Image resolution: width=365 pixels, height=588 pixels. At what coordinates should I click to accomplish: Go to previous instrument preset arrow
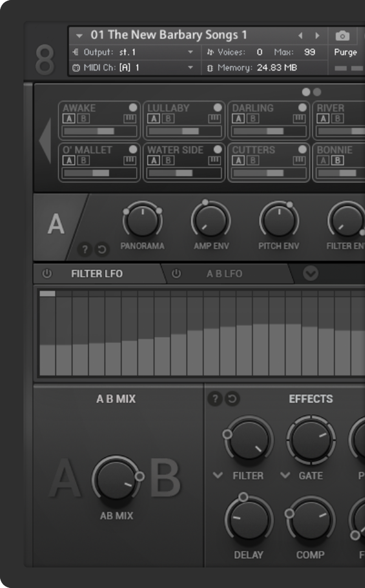pos(300,36)
